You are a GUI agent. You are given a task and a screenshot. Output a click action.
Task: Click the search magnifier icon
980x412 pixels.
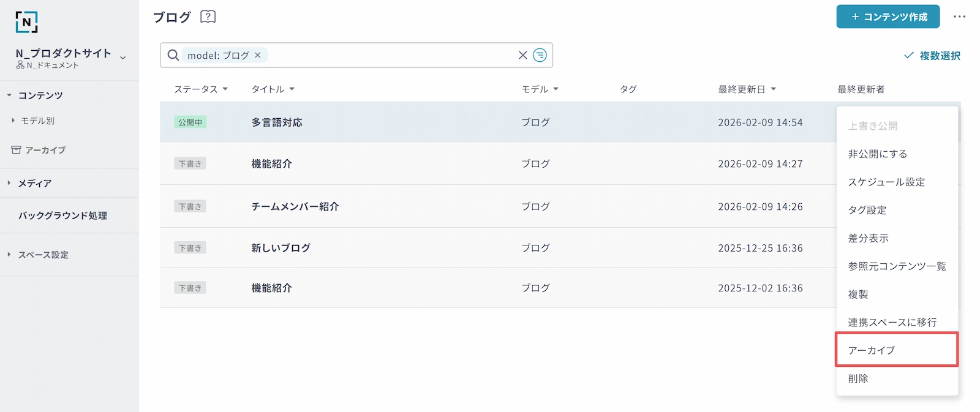point(173,55)
